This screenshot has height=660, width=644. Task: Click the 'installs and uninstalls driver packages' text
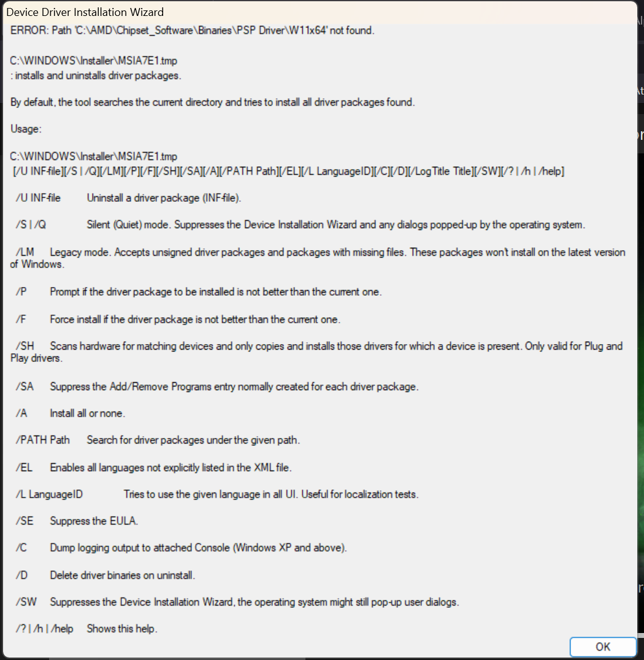96,75
